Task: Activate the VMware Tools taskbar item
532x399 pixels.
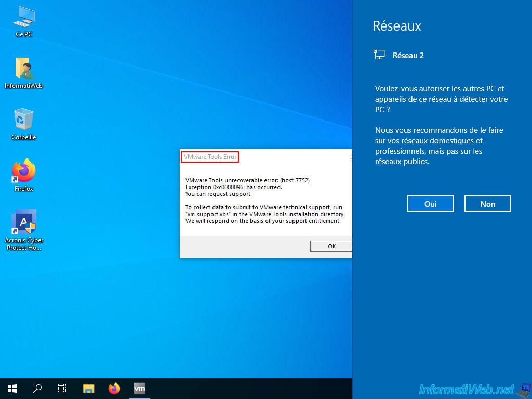Action: point(139,389)
